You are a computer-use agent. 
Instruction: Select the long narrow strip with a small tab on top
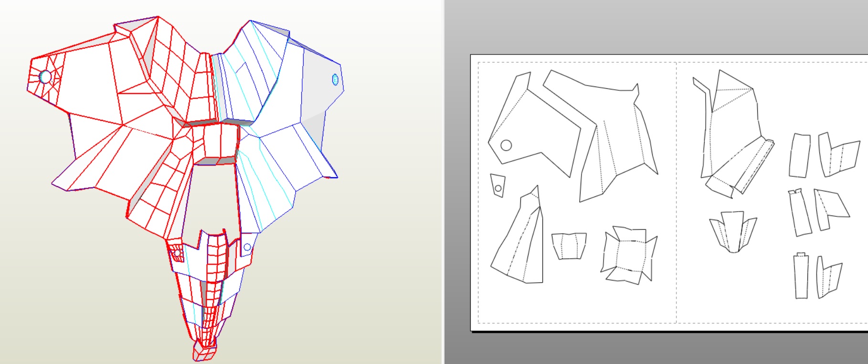[801, 276]
